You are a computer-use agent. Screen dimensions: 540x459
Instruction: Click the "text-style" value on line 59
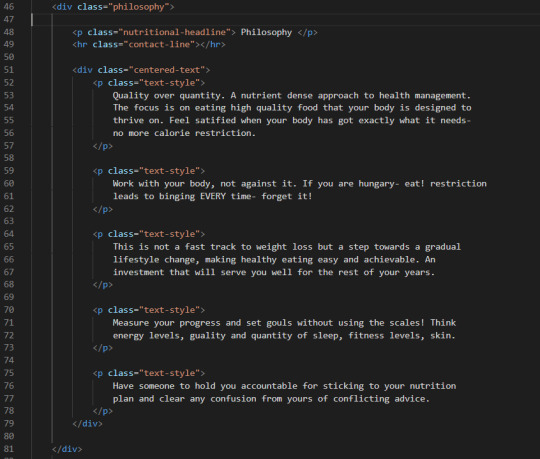169,171
